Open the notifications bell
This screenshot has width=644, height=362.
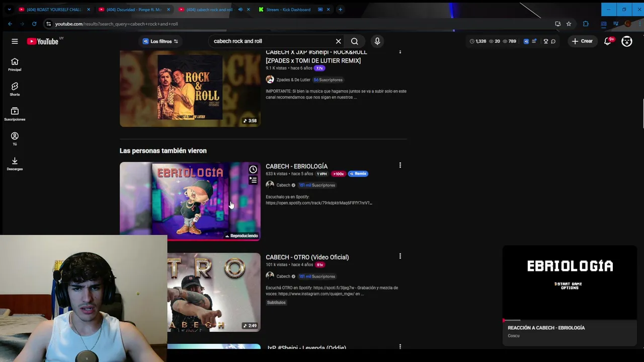tap(608, 41)
